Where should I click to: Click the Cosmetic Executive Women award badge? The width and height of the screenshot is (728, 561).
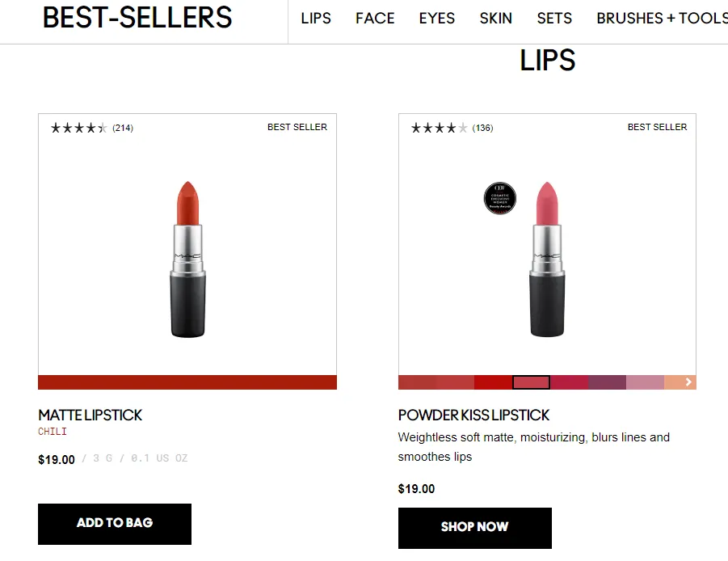(499, 198)
